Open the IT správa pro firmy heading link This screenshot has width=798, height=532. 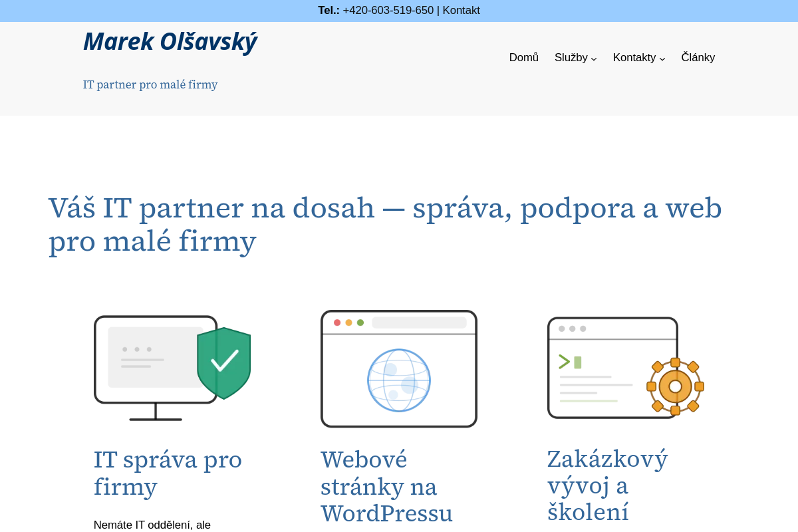point(168,473)
